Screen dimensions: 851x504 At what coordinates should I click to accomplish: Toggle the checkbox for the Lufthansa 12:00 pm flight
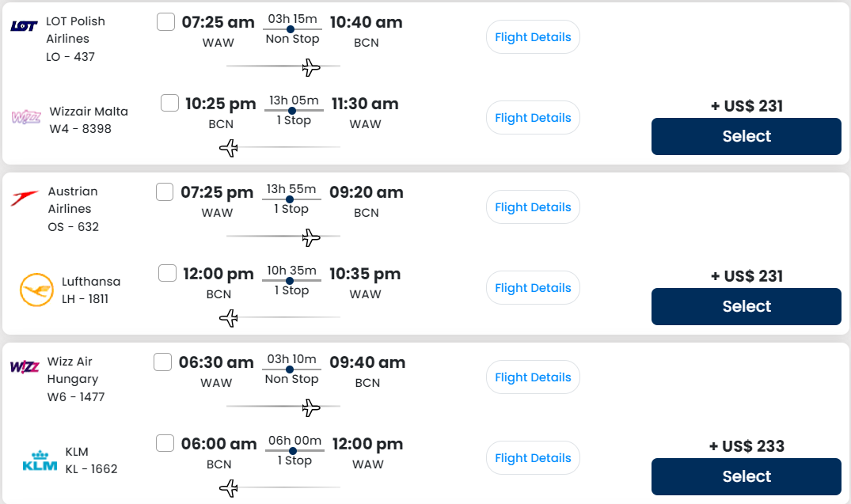coord(167,273)
